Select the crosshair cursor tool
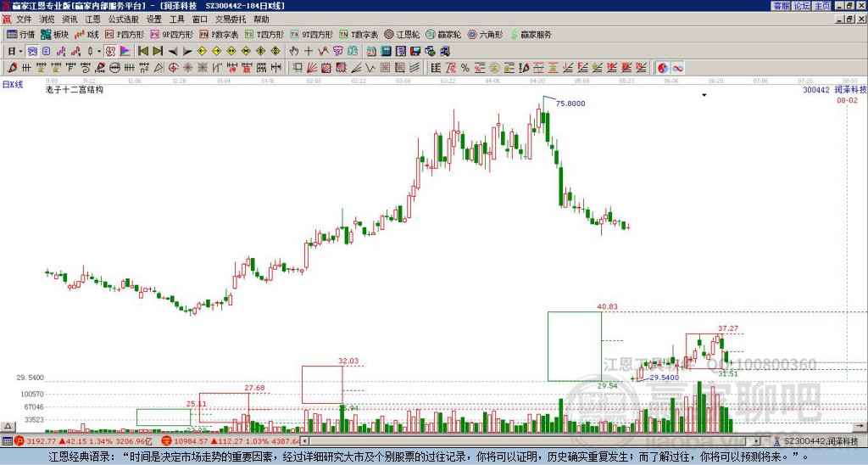Image resolution: width=868 pixels, height=465 pixels. coord(309,52)
